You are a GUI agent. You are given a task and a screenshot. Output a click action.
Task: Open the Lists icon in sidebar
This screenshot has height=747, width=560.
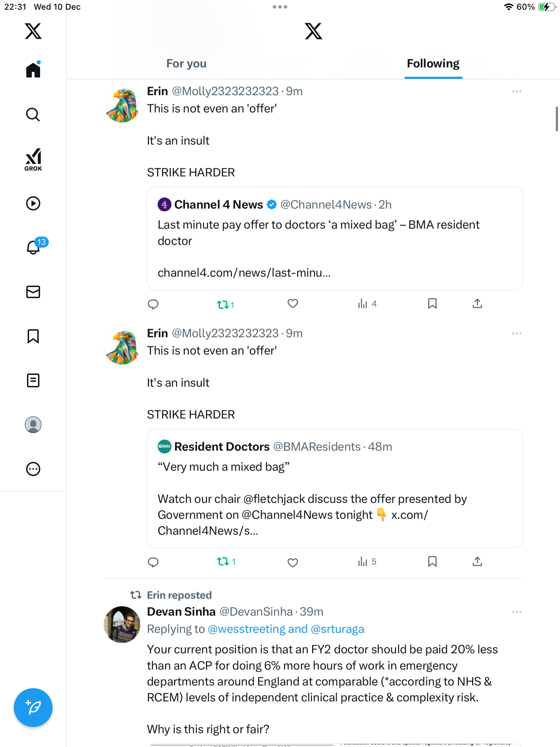tap(33, 380)
